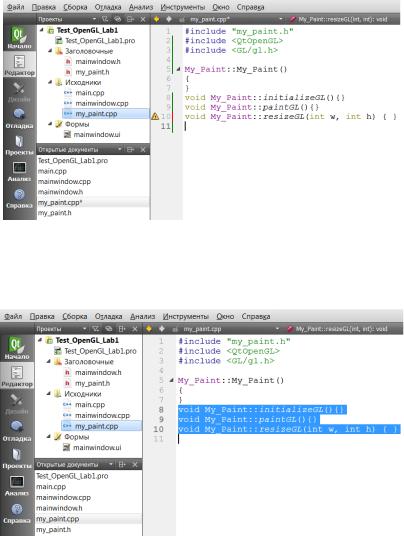Open the Анализ menu in lower window
Image resolution: width=404 pixels, height=536 pixels.
click(143, 317)
